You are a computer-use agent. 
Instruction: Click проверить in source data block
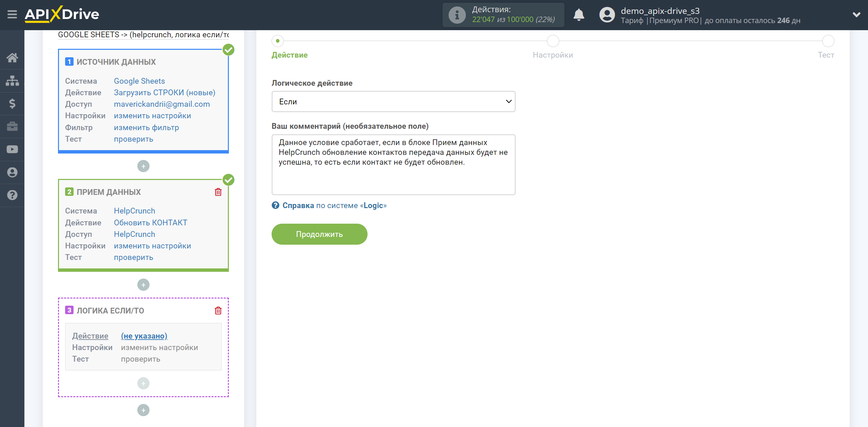(x=133, y=139)
